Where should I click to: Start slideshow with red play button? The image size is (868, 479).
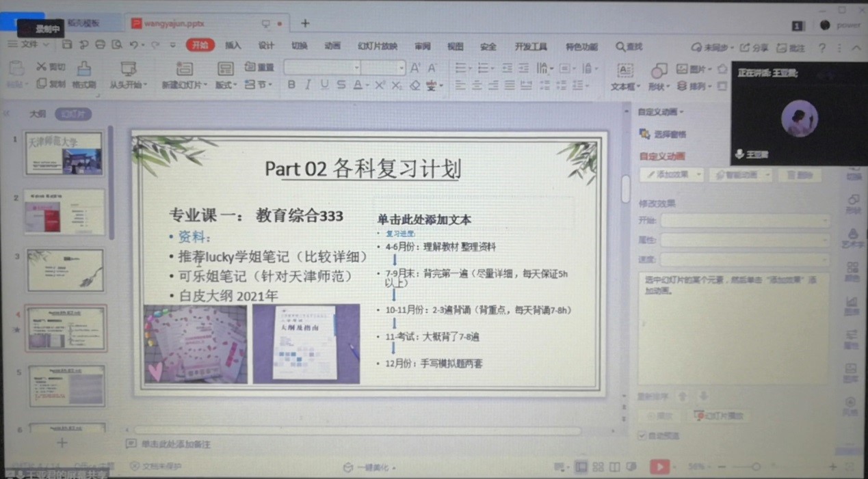(x=659, y=467)
